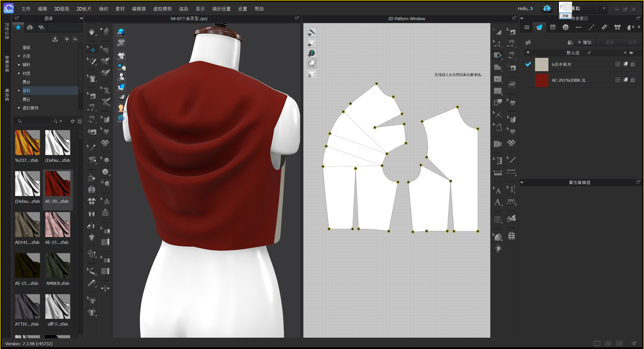Click the walking avatar animation icon

(106, 32)
